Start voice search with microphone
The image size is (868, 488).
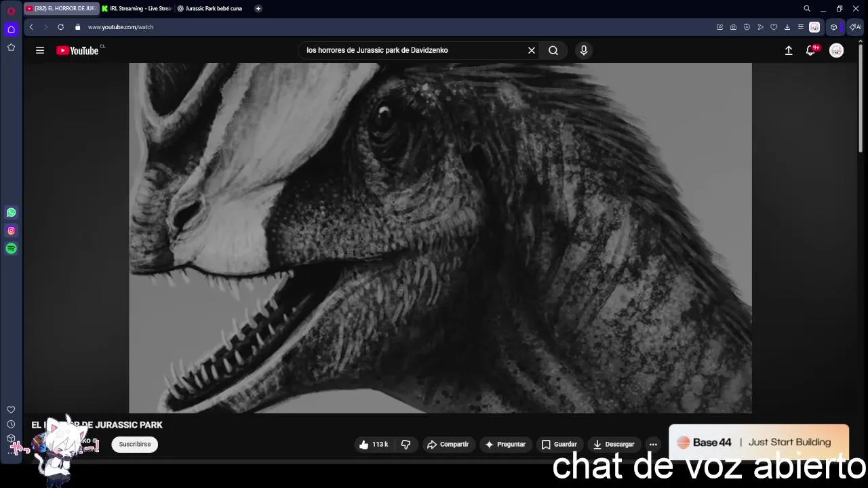point(584,50)
